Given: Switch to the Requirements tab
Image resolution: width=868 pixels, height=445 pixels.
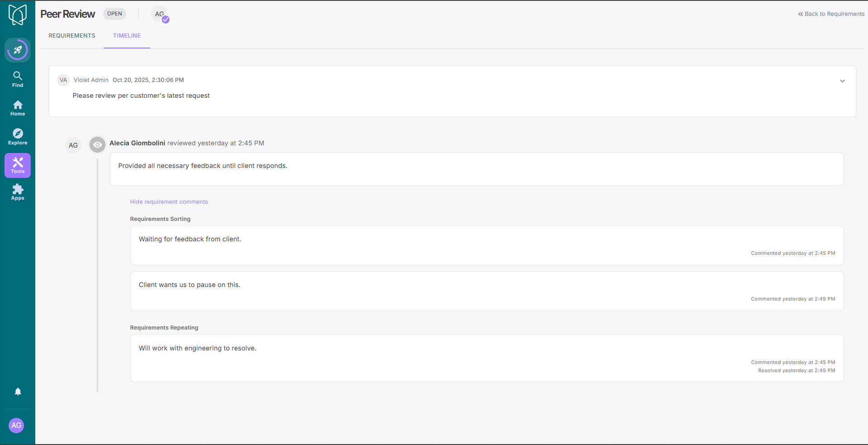Looking at the screenshot, I should (72, 36).
